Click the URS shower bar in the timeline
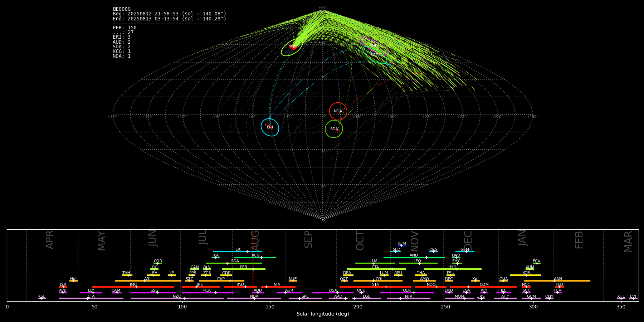This screenshot has height=322, width=644. click(x=481, y=298)
